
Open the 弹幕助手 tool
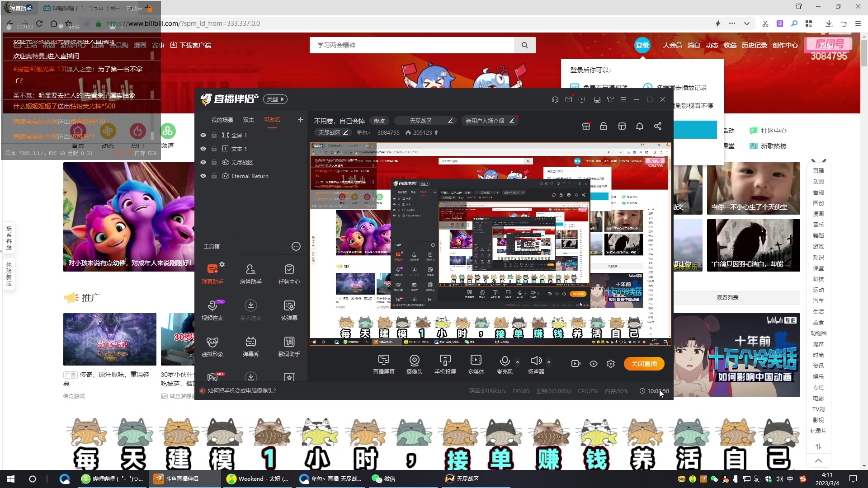point(212,273)
